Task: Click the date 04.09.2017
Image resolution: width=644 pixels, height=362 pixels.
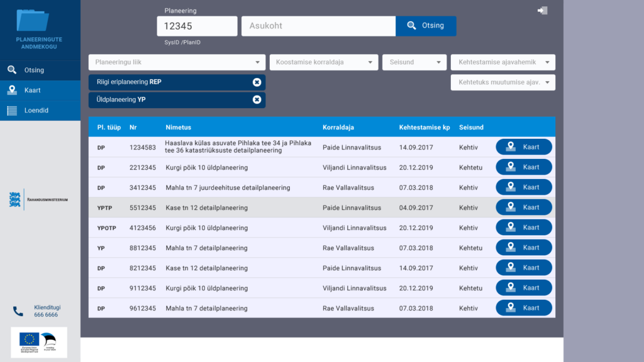Action: coord(416,207)
